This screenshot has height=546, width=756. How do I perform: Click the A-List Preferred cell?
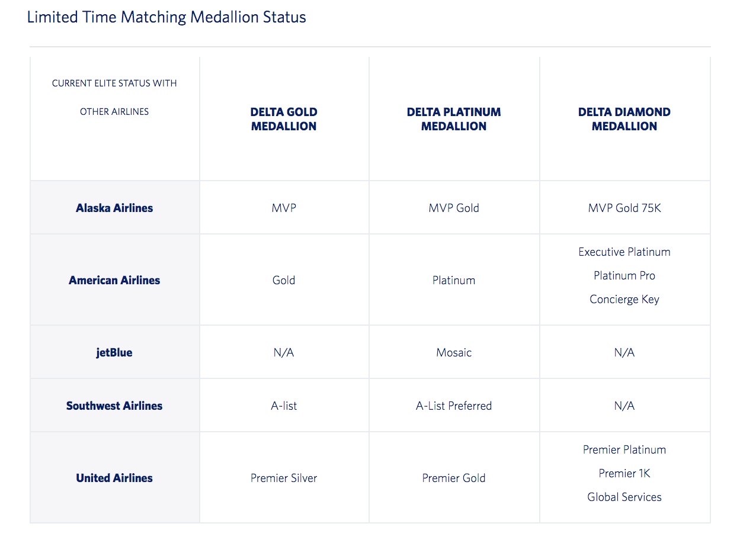click(x=454, y=406)
